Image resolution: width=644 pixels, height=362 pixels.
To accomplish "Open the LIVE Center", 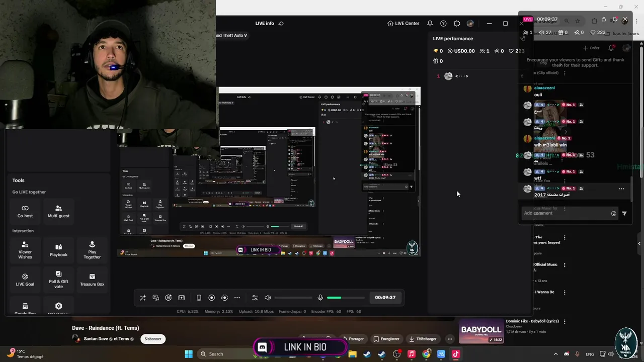I will tap(403, 23).
